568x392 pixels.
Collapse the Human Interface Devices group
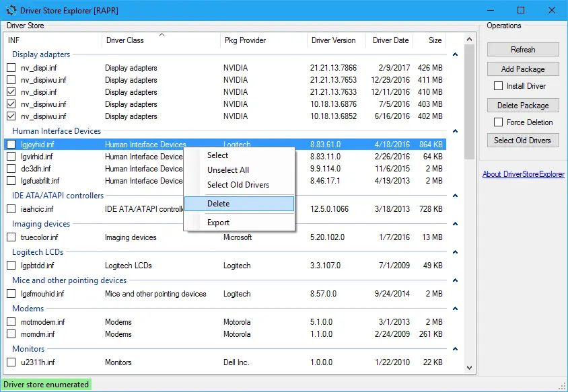[x=456, y=132]
